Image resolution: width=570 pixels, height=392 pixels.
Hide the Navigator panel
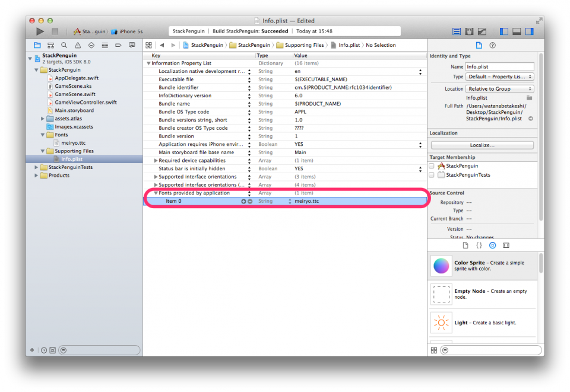[503, 31]
